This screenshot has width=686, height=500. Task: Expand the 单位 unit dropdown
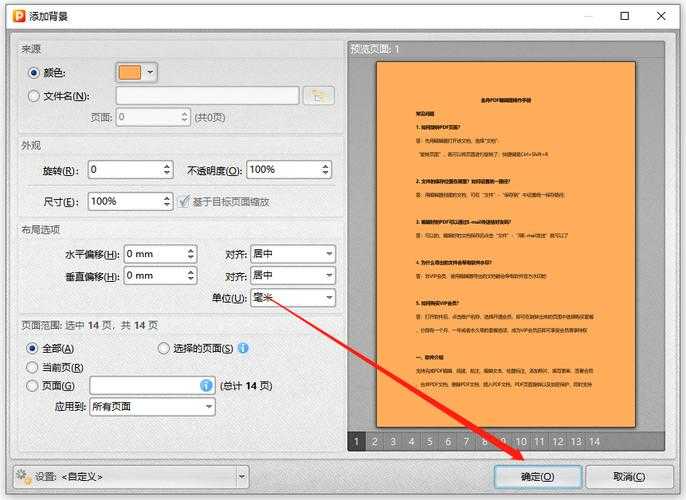coord(292,298)
